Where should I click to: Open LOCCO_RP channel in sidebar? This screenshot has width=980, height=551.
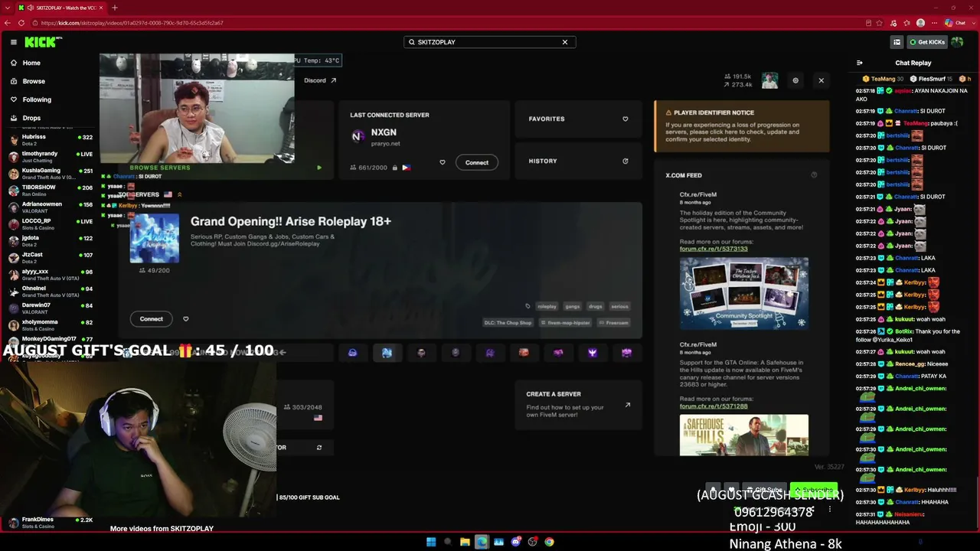click(51, 223)
